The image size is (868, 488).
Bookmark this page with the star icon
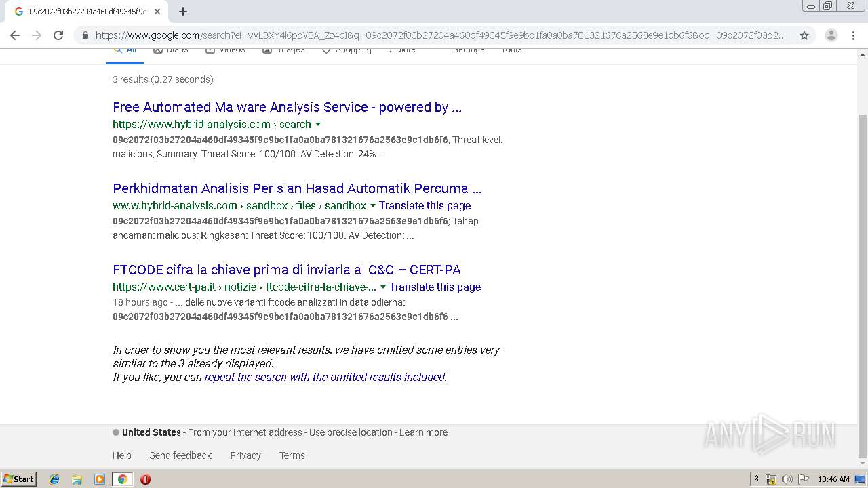click(x=804, y=35)
